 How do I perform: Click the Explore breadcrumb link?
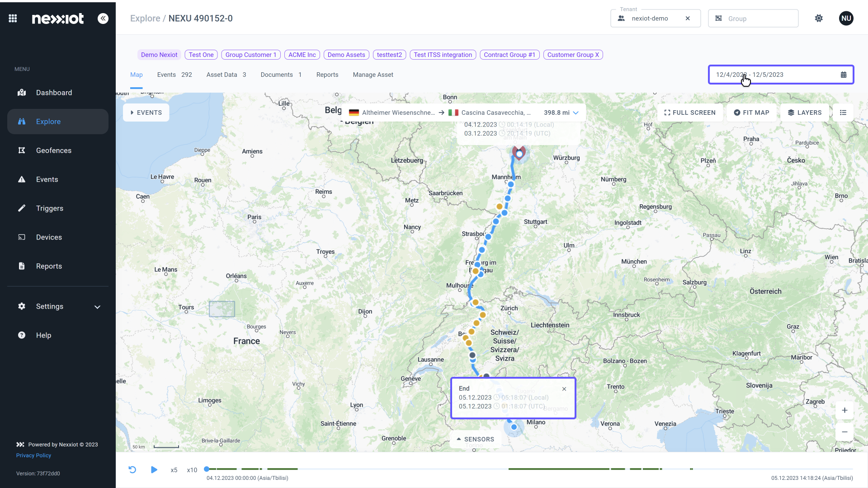[145, 19]
